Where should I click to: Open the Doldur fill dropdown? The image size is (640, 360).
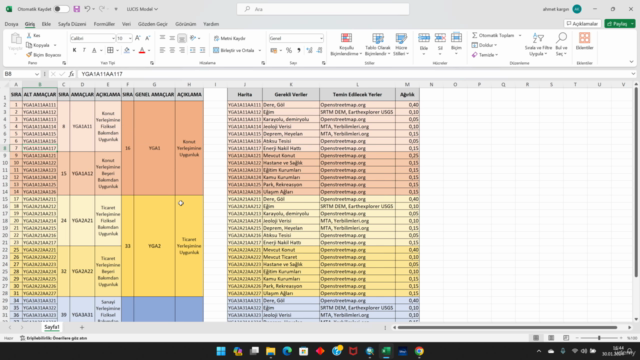pos(484,45)
